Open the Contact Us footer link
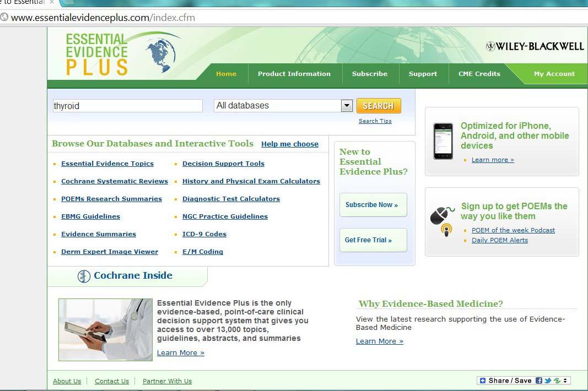This screenshot has height=391, width=588. coord(112,381)
